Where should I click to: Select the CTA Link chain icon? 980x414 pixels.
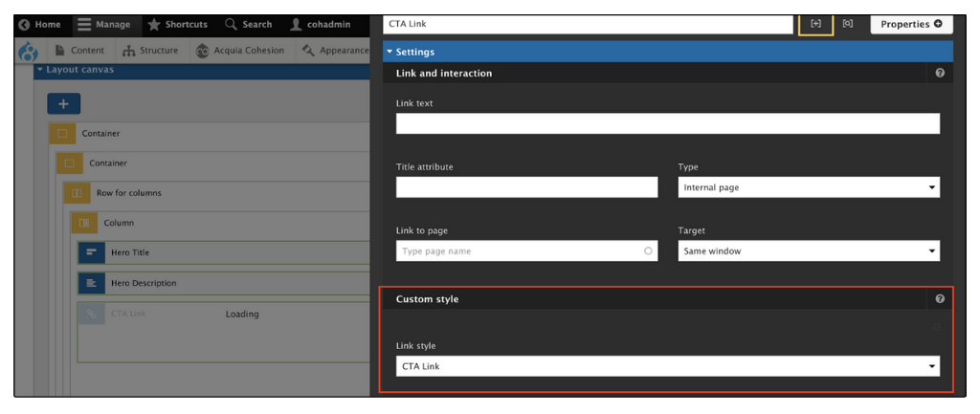pos(92,314)
